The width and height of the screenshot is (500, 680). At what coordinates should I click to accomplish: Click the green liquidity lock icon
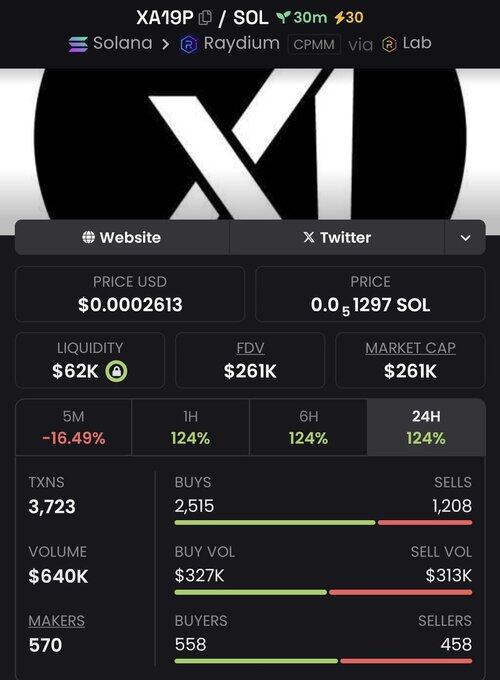point(116,371)
